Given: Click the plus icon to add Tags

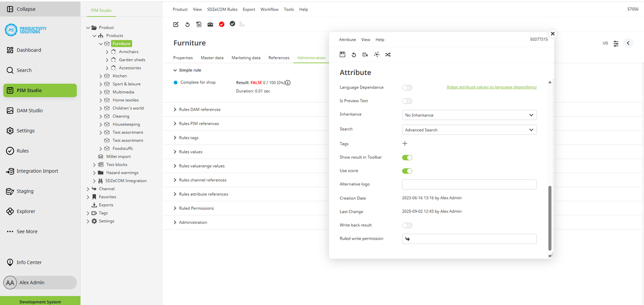Looking at the screenshot, I should coord(405,144).
